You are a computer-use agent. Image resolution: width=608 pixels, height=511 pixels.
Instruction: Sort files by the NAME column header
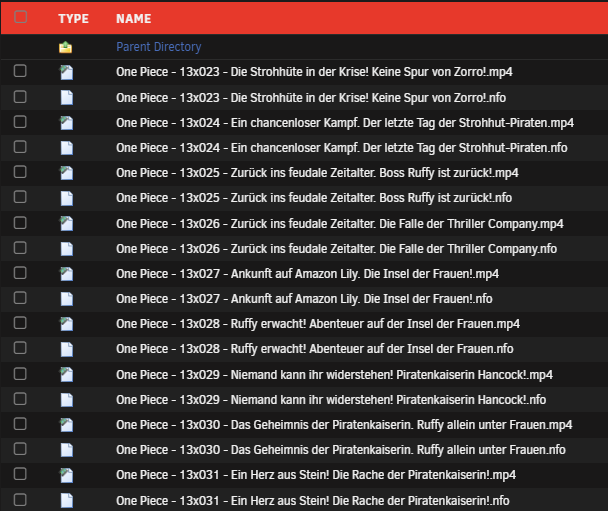point(133,19)
